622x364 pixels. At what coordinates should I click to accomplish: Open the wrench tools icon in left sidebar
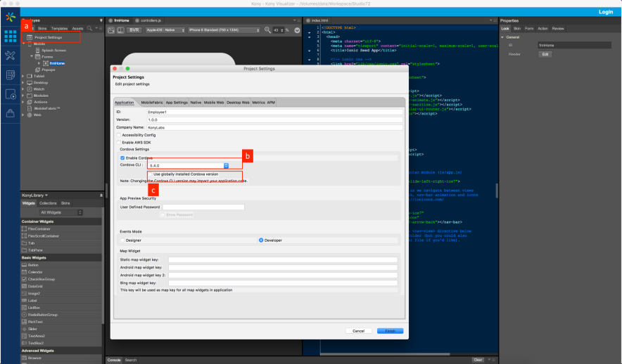[x=11, y=55]
